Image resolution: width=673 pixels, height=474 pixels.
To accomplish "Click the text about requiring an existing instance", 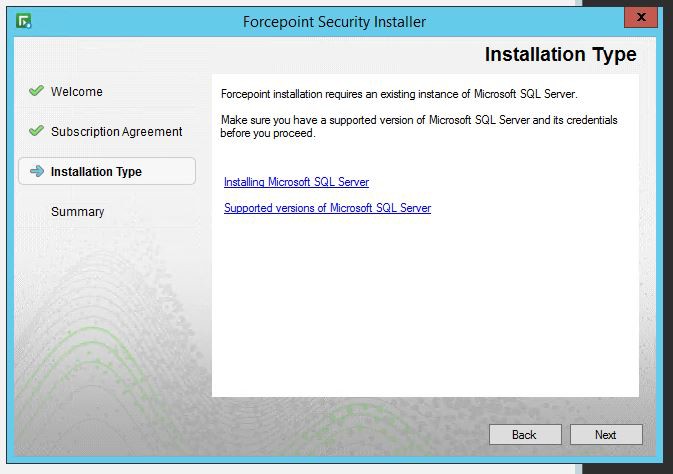I will coord(398,94).
